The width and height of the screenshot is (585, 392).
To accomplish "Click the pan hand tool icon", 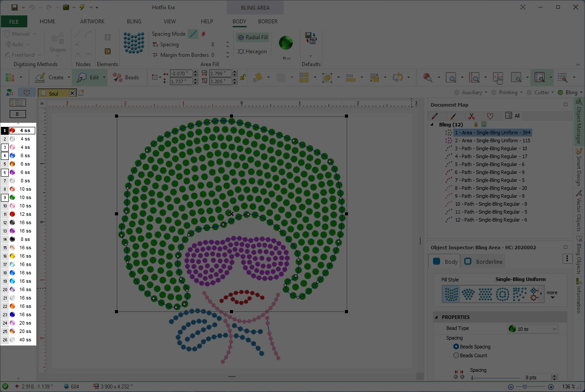I will [x=498, y=78].
